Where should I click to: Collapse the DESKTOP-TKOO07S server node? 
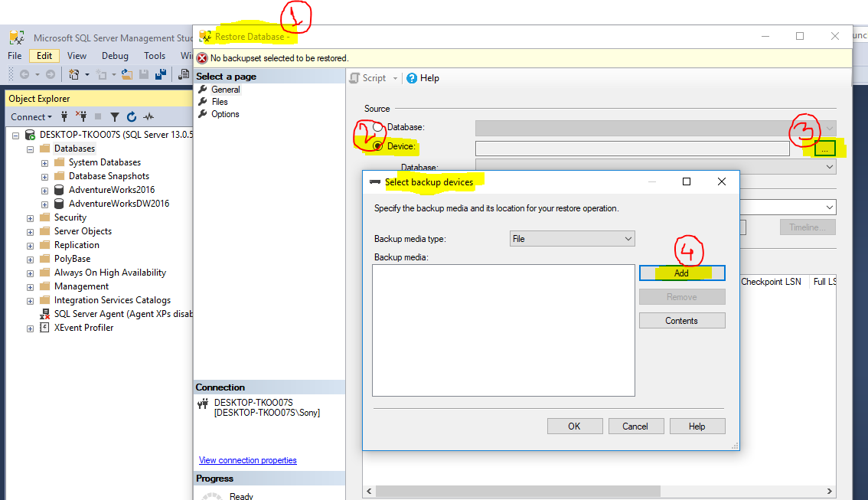(15, 135)
